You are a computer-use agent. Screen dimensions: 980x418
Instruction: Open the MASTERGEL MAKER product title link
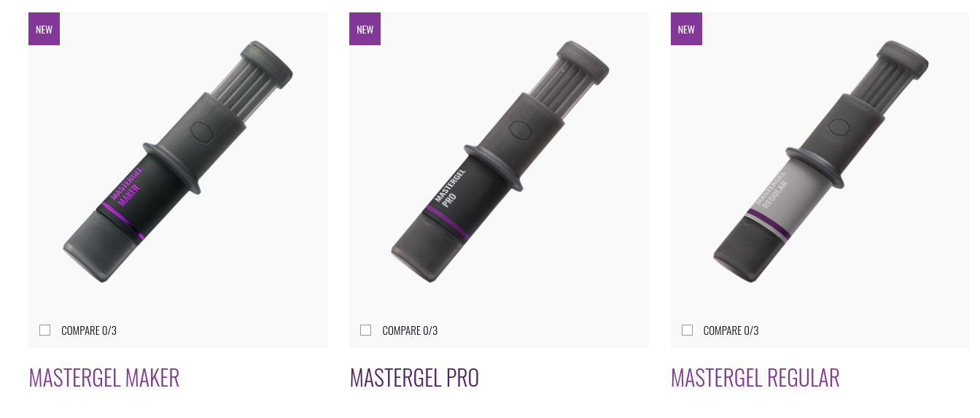[104, 378]
